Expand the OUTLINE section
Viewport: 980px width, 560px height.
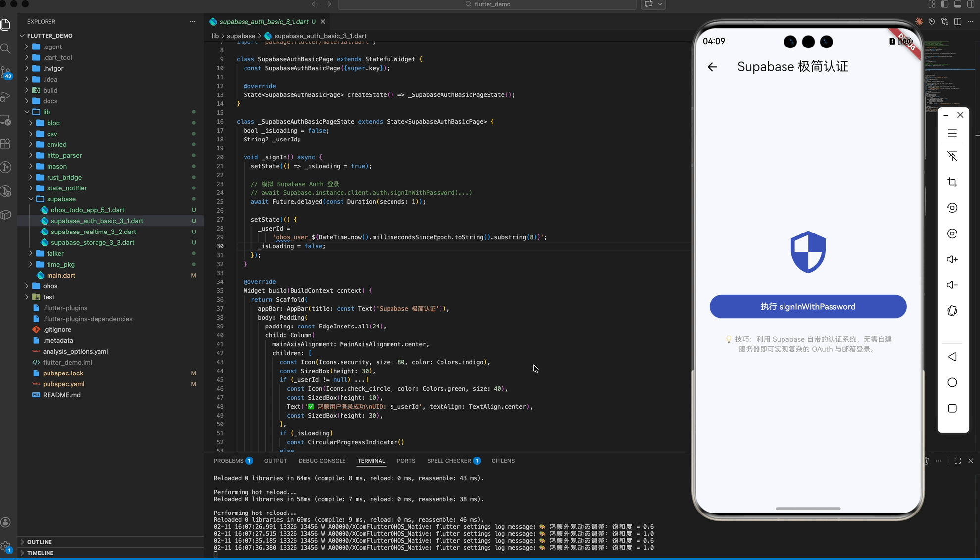[x=39, y=542]
